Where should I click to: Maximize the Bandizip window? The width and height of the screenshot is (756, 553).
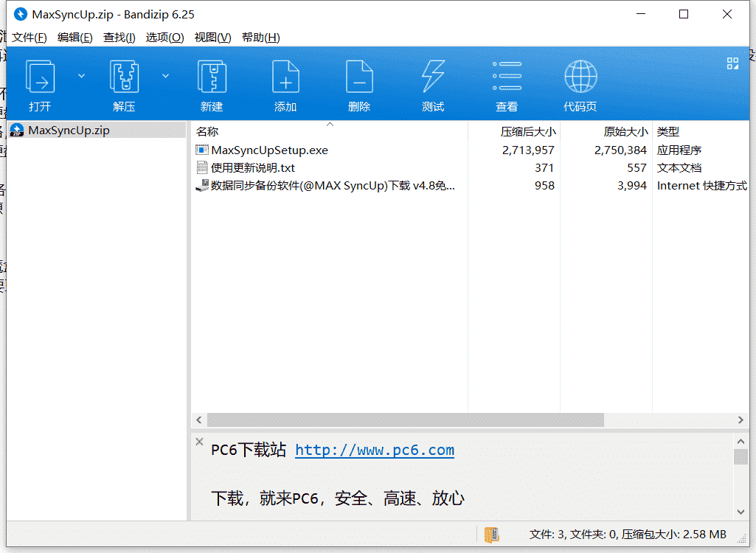coord(684,14)
